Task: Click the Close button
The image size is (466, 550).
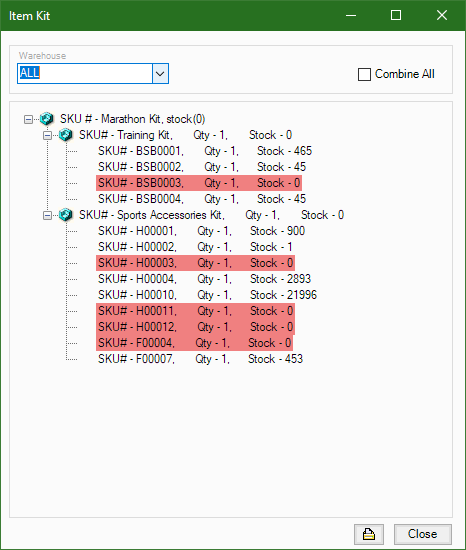Action: (x=423, y=534)
